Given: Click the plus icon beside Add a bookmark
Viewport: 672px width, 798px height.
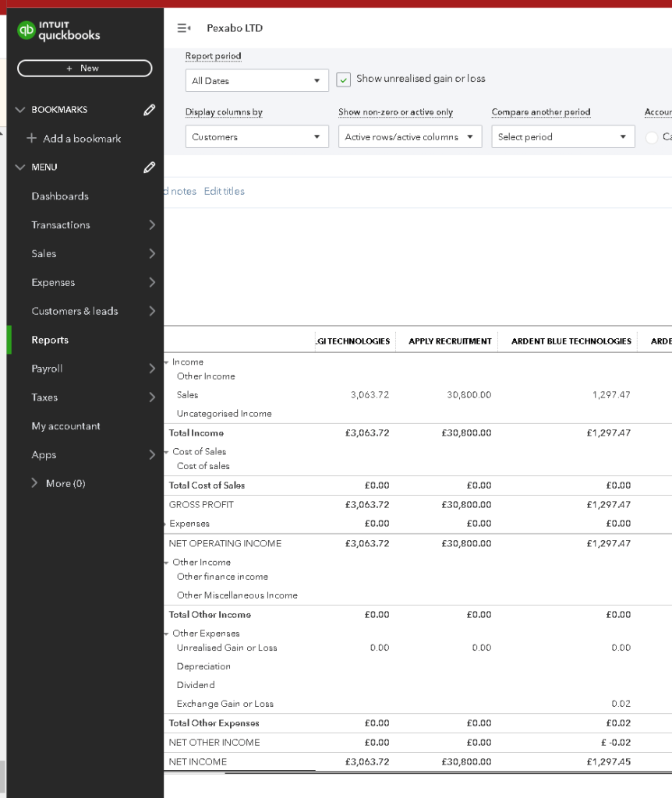Looking at the screenshot, I should (x=31, y=139).
